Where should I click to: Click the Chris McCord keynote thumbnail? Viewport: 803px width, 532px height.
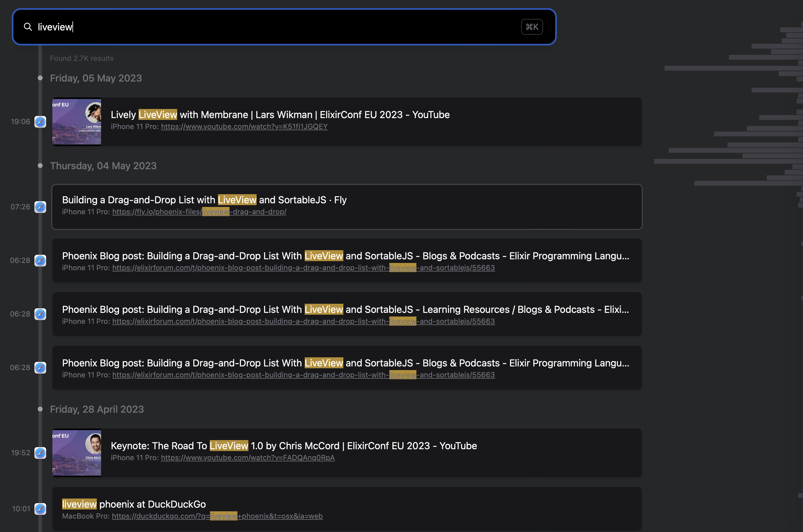point(76,453)
